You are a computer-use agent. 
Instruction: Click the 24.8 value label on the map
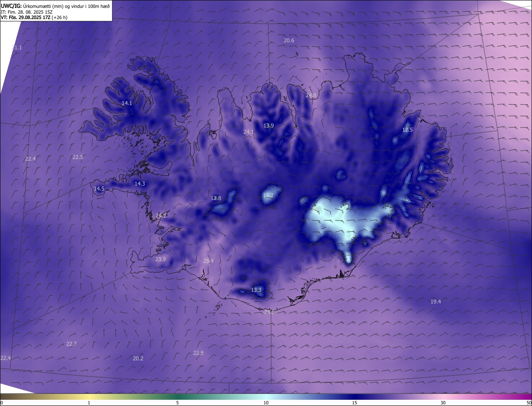point(311,95)
